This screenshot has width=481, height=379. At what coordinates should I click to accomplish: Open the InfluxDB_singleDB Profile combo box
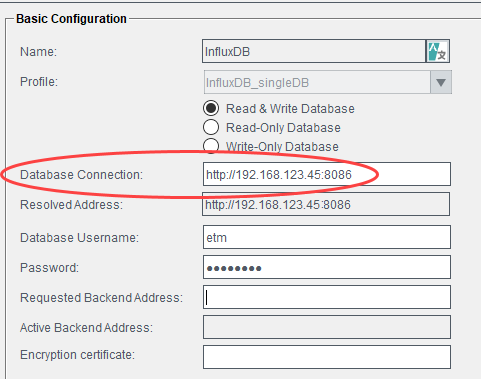328,82
